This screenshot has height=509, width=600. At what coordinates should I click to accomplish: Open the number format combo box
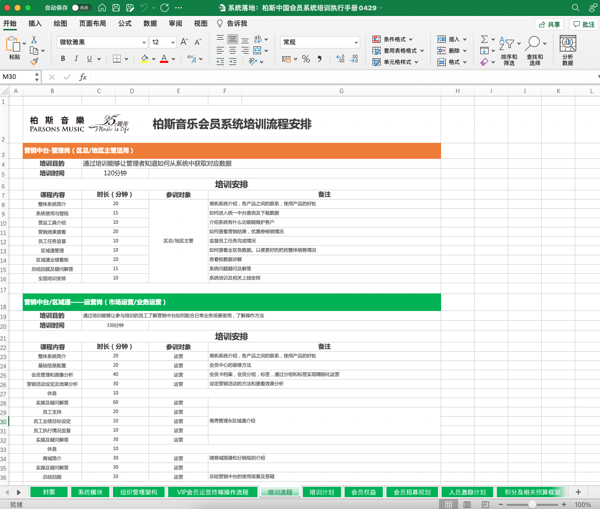(x=320, y=42)
